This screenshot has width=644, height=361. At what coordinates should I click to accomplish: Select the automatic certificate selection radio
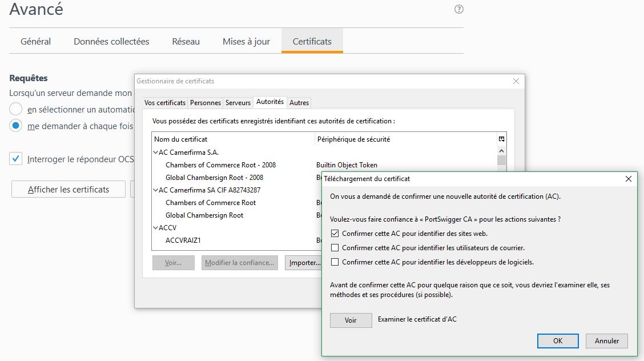tap(16, 109)
